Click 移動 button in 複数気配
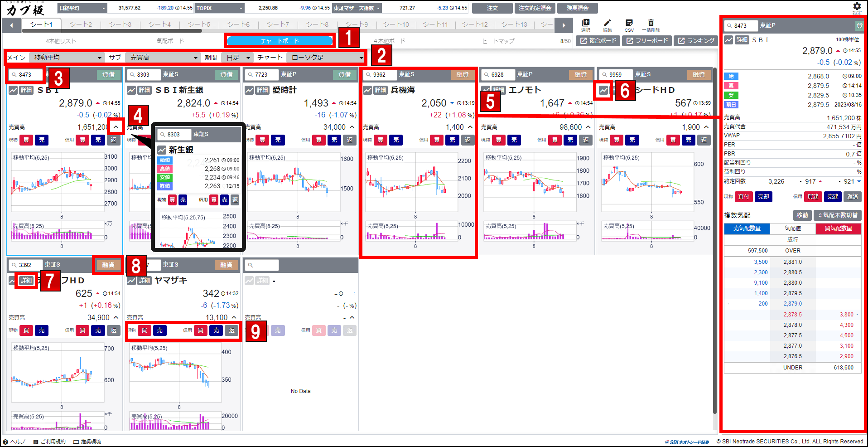The height and width of the screenshot is (447, 868). coord(802,215)
